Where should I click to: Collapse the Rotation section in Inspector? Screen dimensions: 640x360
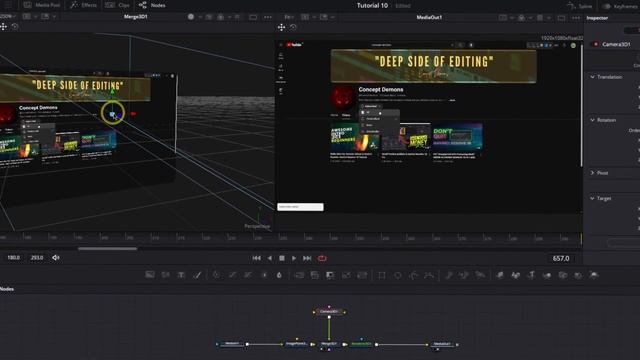(x=593, y=120)
